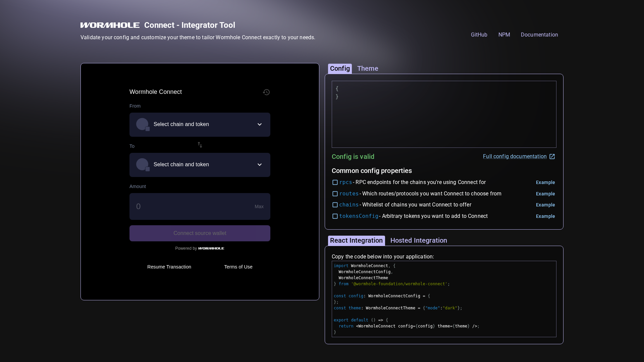Tick the routes config property checkbox
644x362 pixels.
335,194
